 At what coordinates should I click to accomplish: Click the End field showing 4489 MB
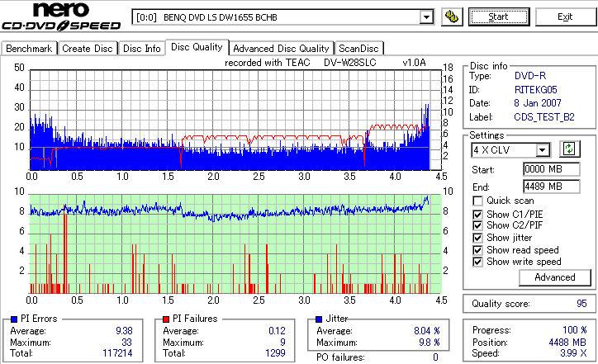click(552, 187)
